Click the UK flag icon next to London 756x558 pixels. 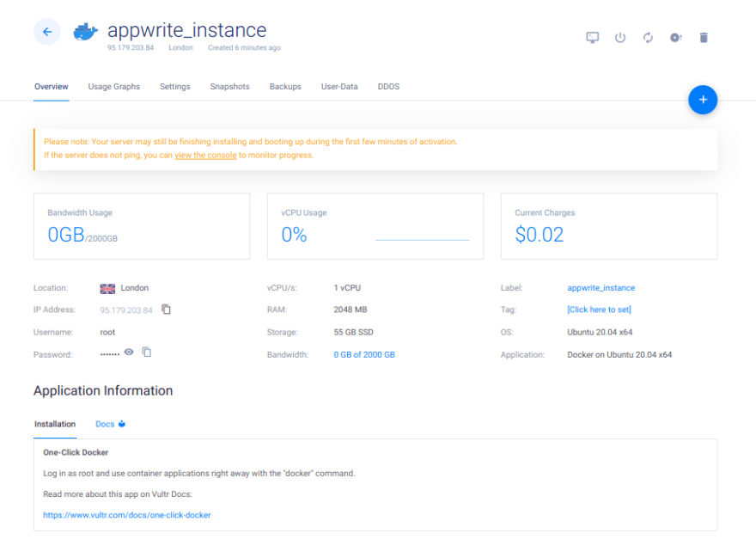point(107,289)
